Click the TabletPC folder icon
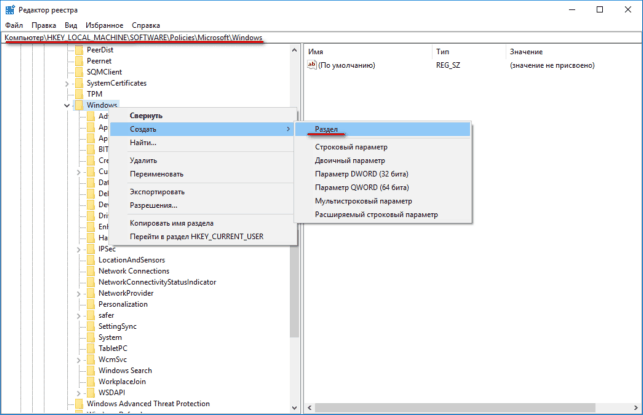Screen dimensions: 643x415 91,349
